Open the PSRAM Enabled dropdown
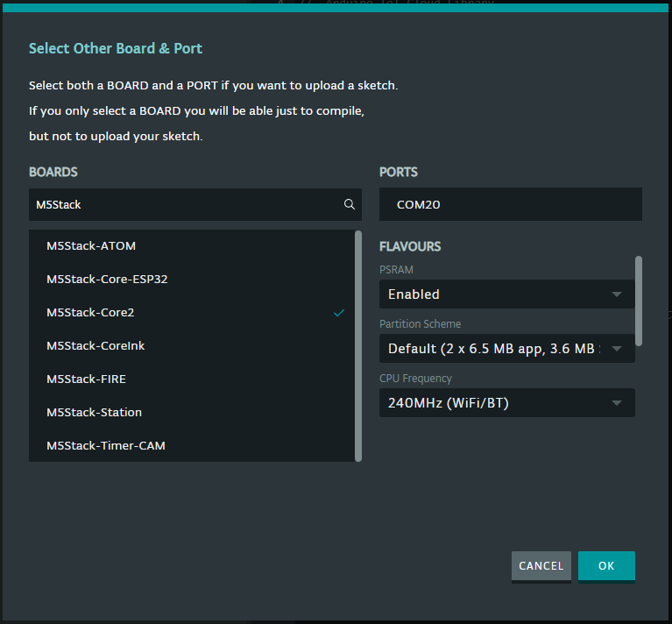The width and height of the screenshot is (672, 624). pyautogui.click(x=507, y=294)
